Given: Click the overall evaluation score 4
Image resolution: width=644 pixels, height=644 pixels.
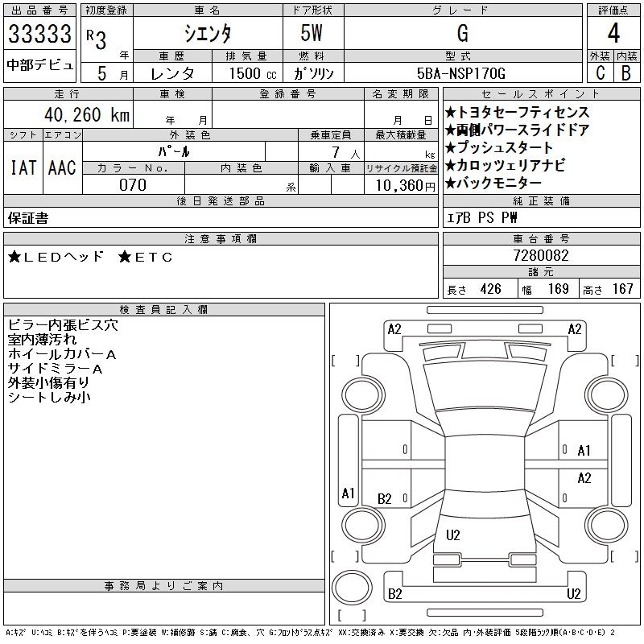Looking at the screenshot, I should click(x=613, y=33).
